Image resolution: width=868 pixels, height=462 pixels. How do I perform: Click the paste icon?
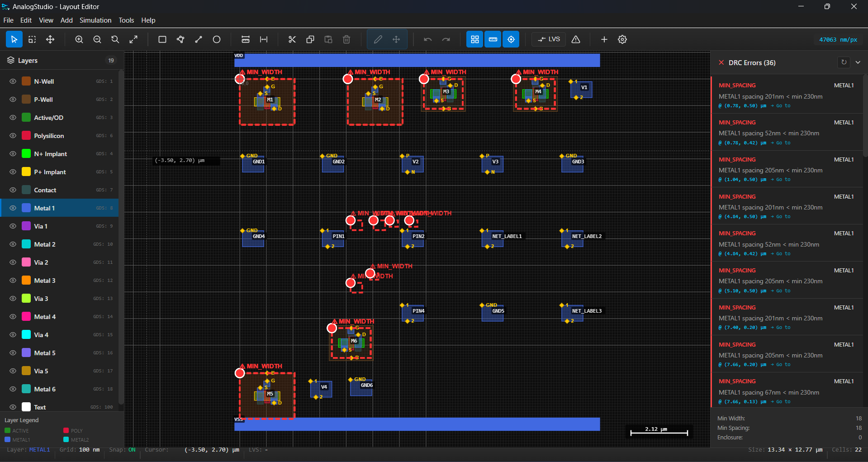pyautogui.click(x=328, y=39)
